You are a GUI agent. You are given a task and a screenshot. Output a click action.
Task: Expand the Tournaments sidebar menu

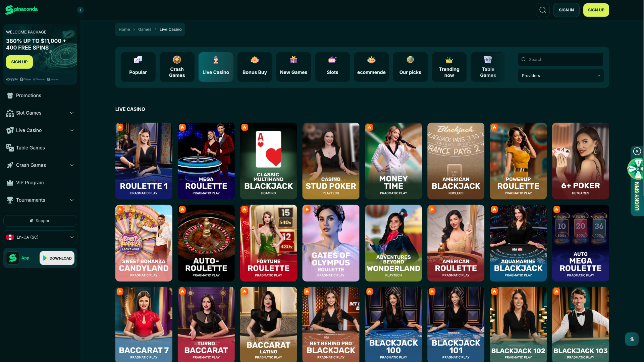click(x=71, y=200)
